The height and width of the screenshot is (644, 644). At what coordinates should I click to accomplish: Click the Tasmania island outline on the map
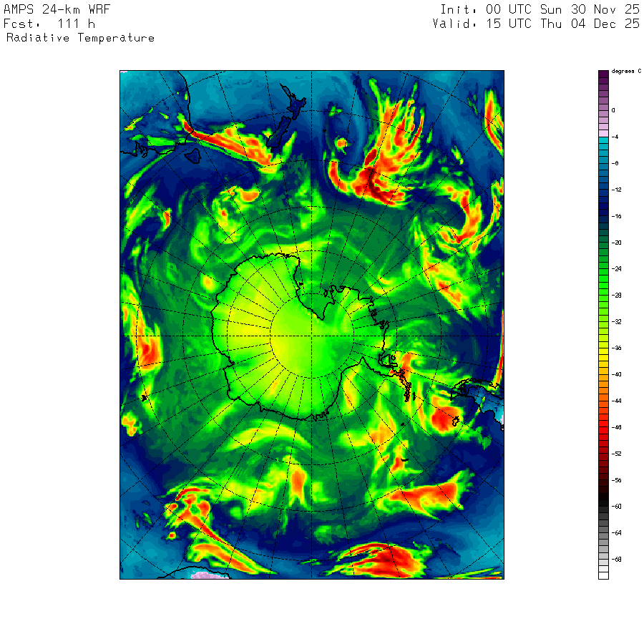[x=192, y=156]
